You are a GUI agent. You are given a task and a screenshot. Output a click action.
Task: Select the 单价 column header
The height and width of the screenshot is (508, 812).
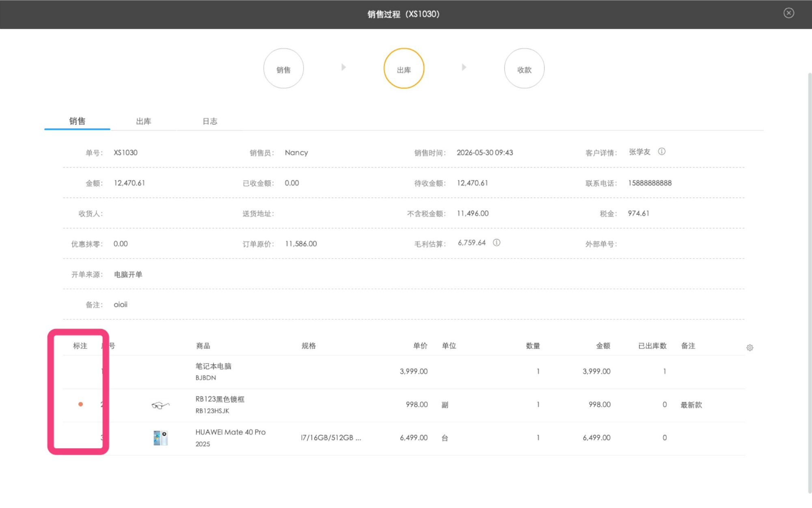click(420, 346)
